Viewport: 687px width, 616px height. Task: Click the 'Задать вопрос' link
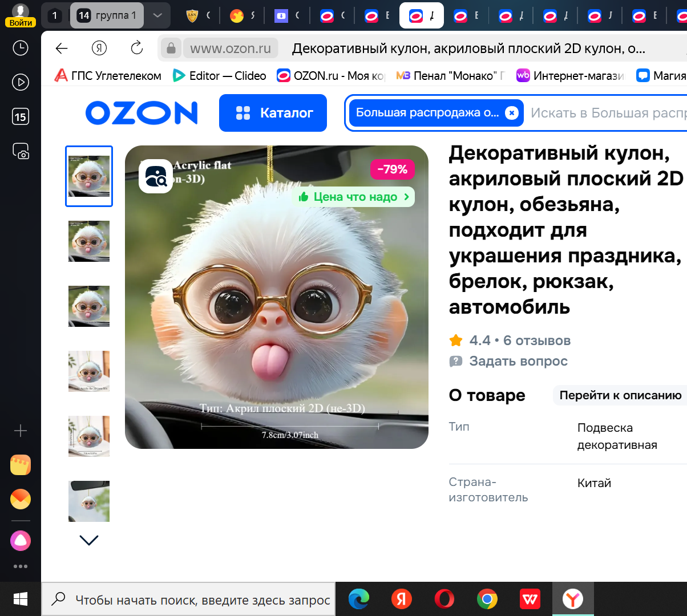click(518, 361)
